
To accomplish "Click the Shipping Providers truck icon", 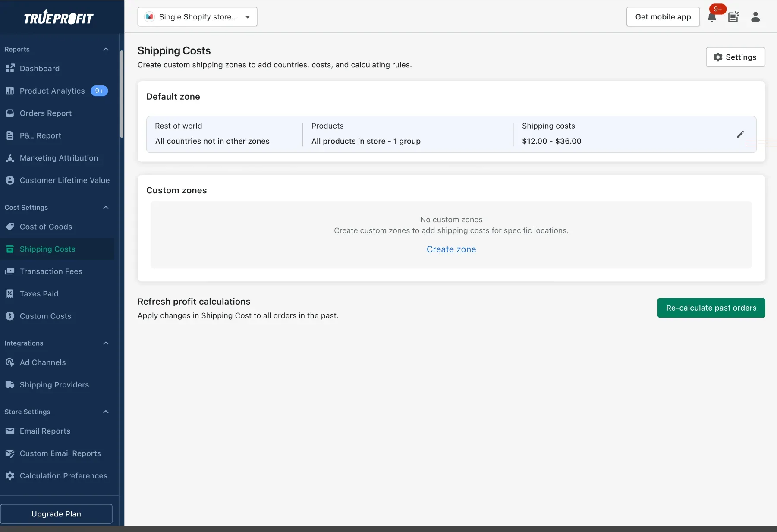I will pyautogui.click(x=10, y=385).
